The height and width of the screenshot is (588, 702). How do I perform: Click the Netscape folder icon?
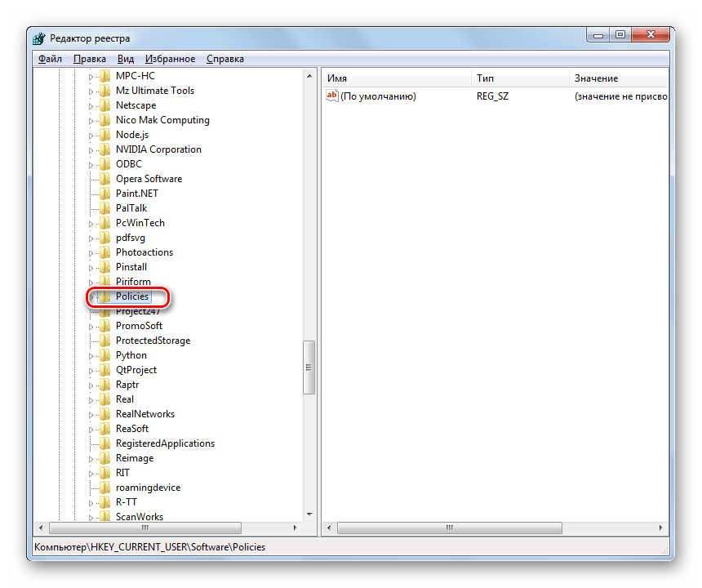coord(105,105)
